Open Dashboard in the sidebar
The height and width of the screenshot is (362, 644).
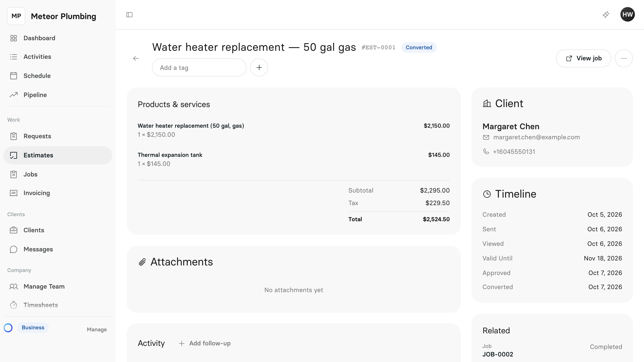[58, 38]
